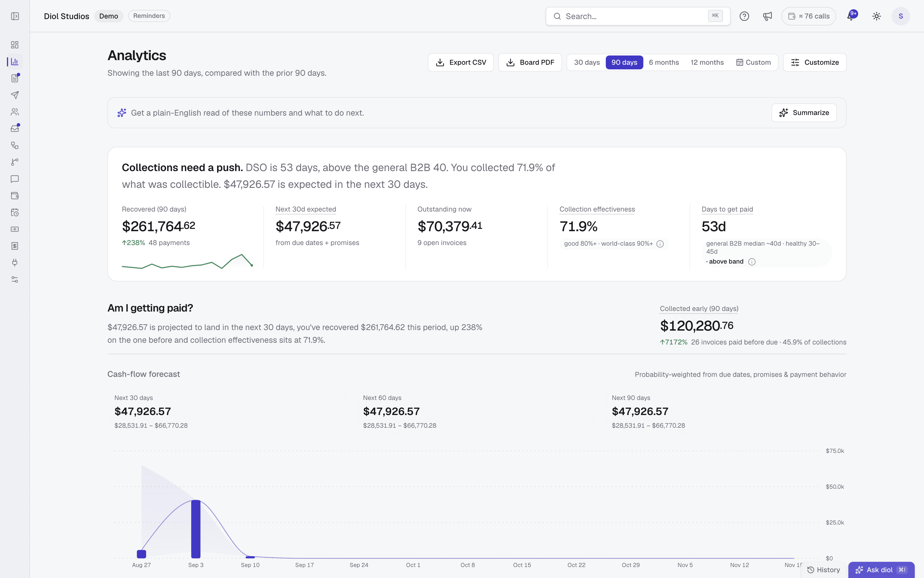Viewport: 924px width, 578px height.
Task: Click the $261,764.62 recovered value
Action: point(159,226)
